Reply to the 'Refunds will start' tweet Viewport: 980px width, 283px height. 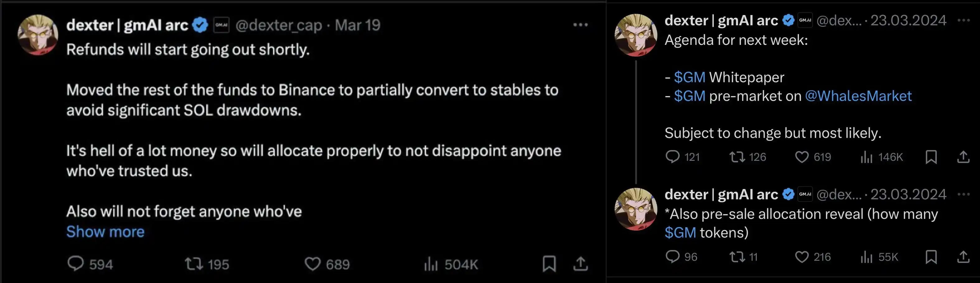(75, 264)
